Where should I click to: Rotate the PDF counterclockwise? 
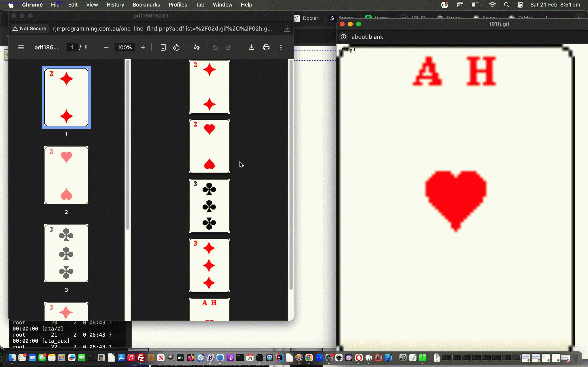point(176,47)
